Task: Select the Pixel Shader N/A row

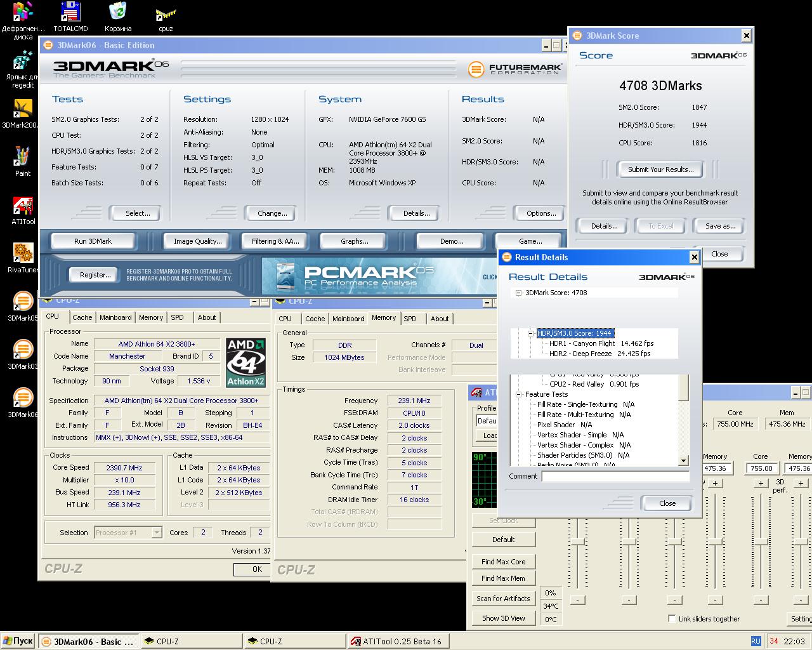Action: [565, 425]
